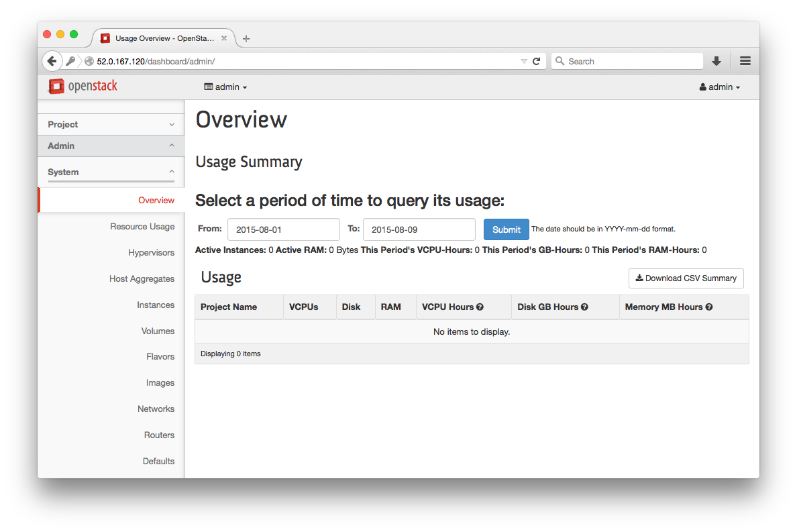
Task: Click the Disk GB Hours help icon
Action: pyautogui.click(x=584, y=307)
